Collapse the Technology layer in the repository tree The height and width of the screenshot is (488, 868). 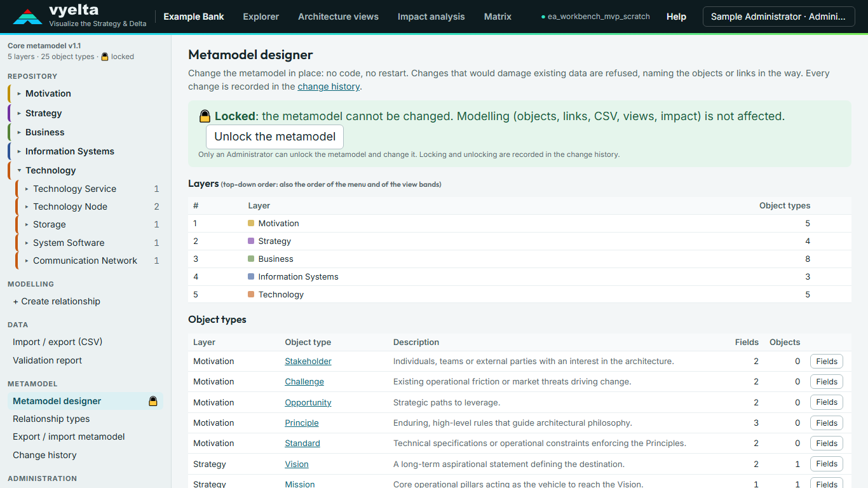(20, 170)
